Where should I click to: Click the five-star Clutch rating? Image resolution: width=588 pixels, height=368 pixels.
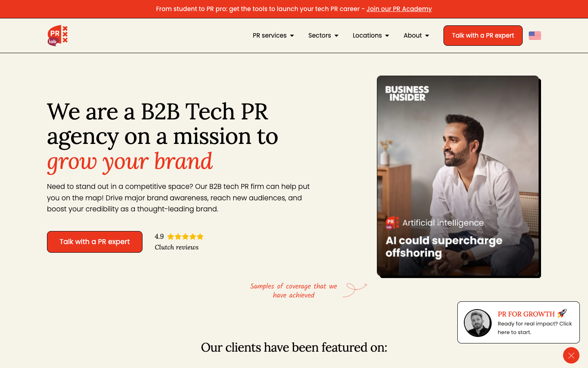click(x=185, y=236)
